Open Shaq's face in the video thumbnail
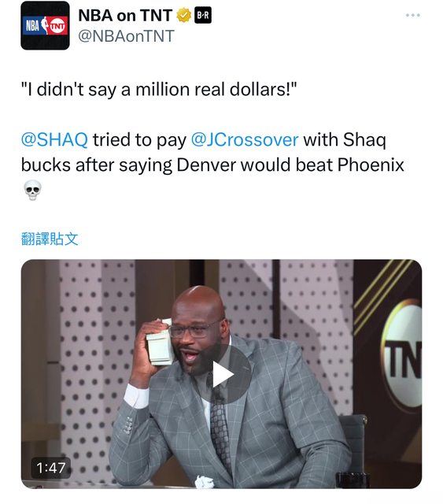443x504 pixels. tap(198, 331)
